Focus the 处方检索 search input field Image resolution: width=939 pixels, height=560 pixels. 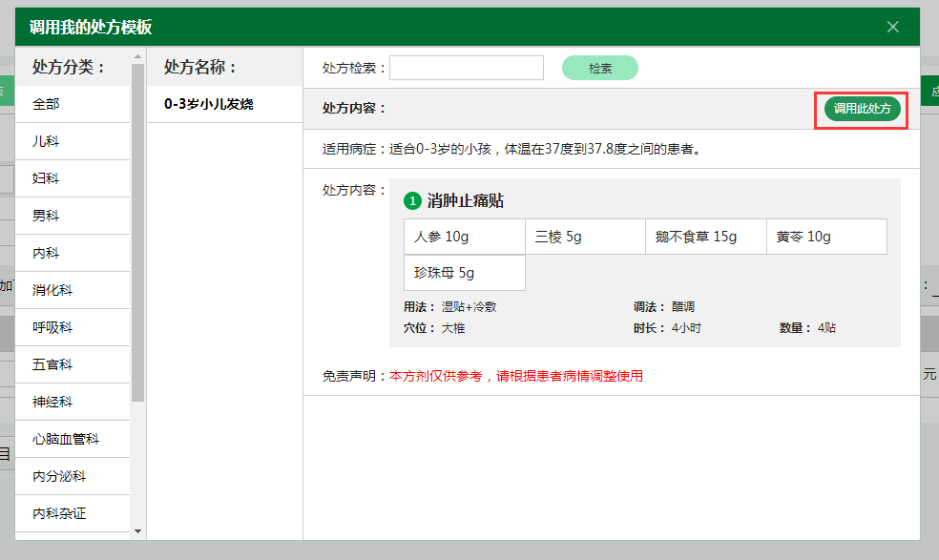tap(466, 68)
